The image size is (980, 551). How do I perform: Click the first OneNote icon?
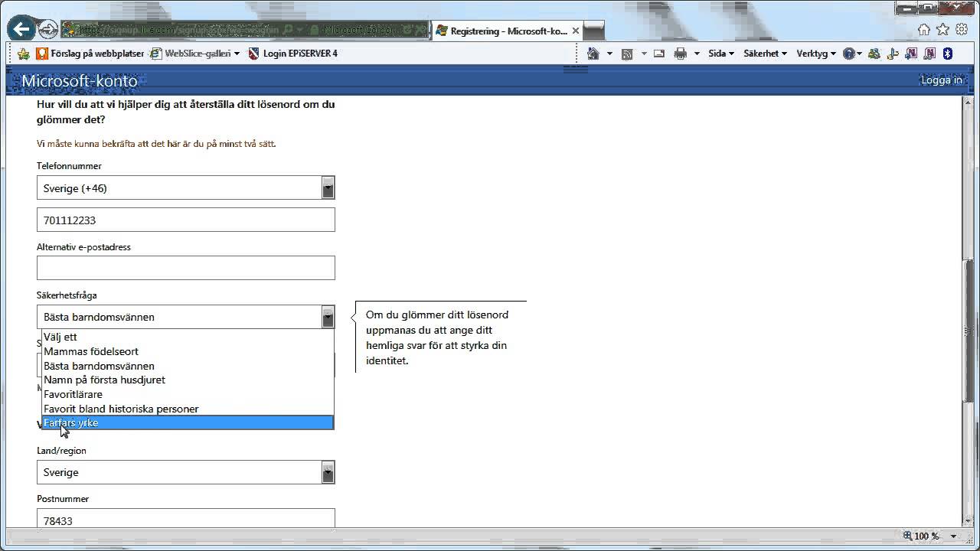910,54
